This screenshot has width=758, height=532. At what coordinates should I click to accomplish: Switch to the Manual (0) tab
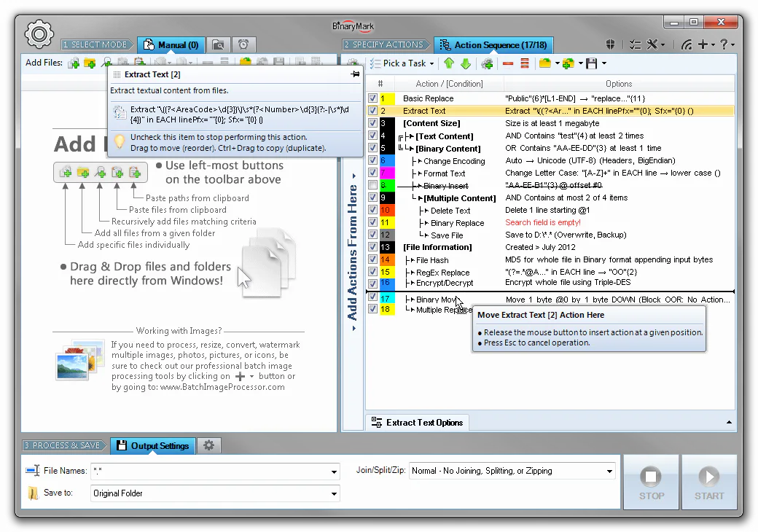point(171,45)
